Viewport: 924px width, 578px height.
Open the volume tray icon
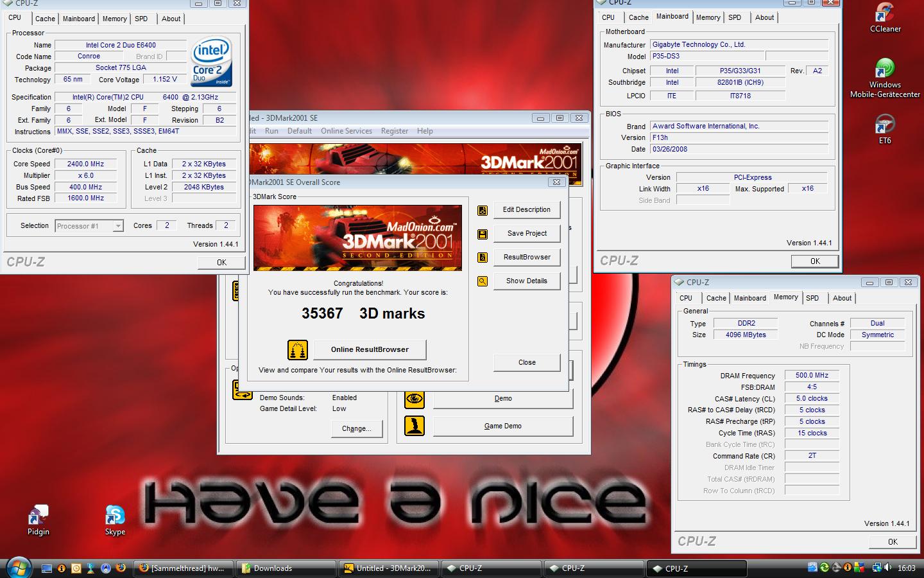(x=887, y=568)
